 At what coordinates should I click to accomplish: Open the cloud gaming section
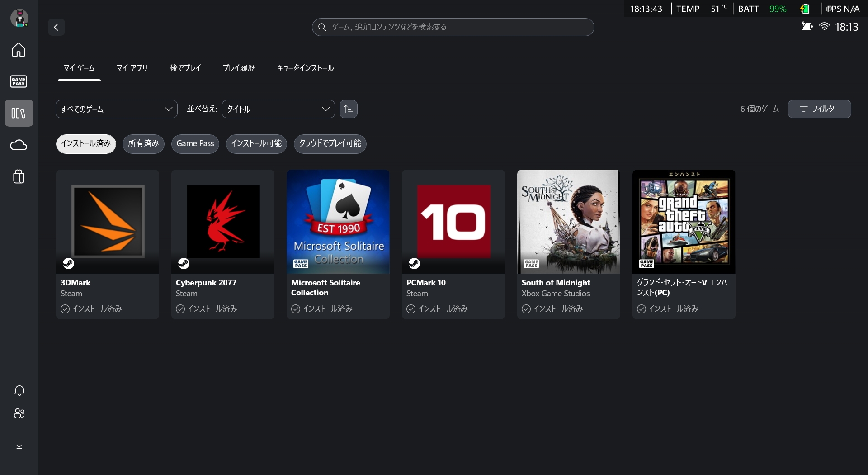coord(18,145)
